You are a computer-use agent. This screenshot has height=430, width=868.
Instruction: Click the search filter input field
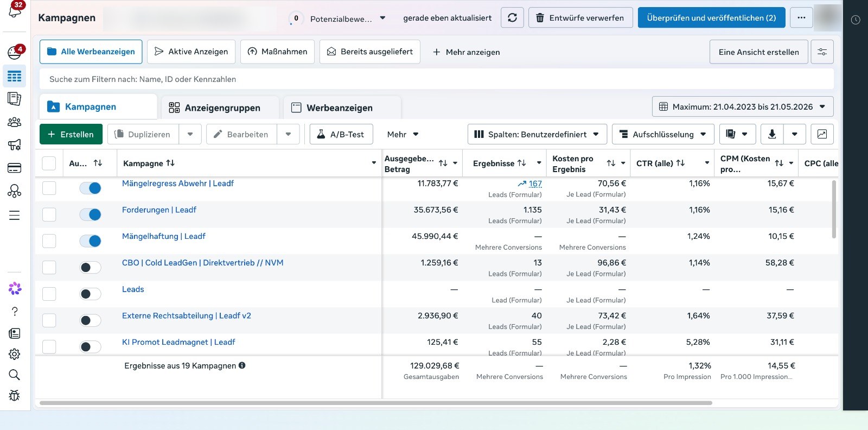pos(437,79)
